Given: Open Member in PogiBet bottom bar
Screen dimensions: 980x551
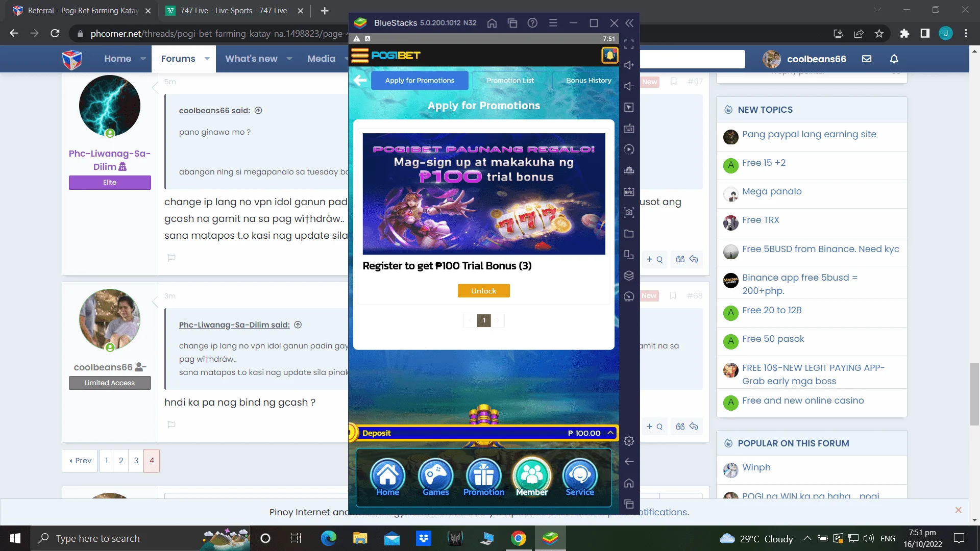Looking at the screenshot, I should [x=531, y=478].
